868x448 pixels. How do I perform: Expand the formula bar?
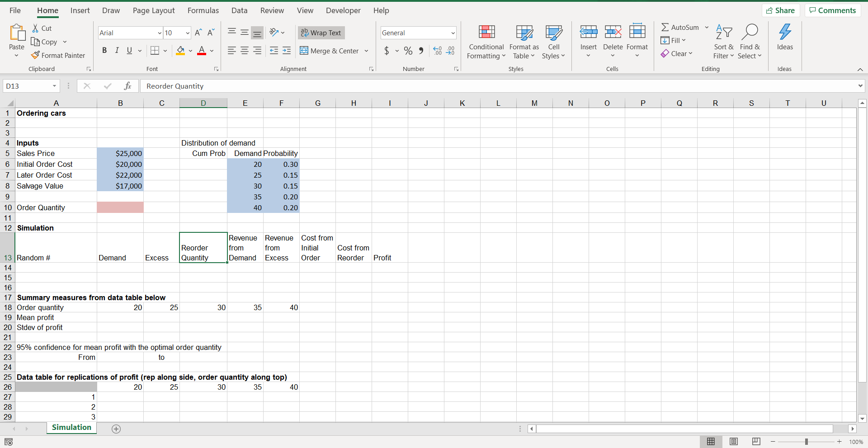860,86
